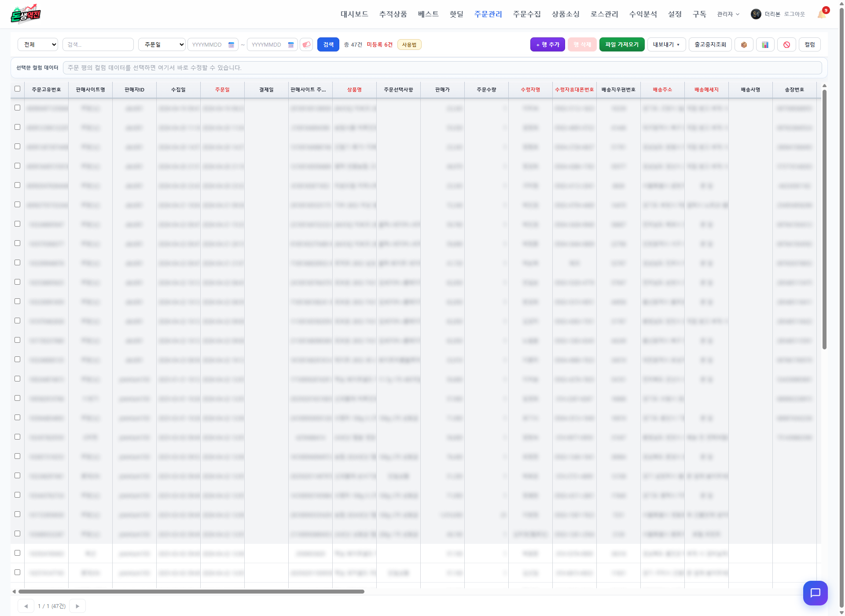Check the last visible row checkbox
845x616 pixels.
point(18,572)
